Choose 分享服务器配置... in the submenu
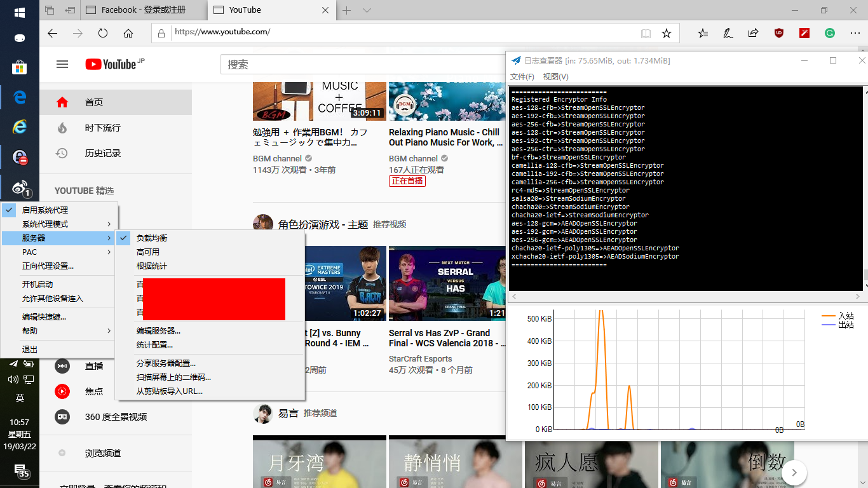The width and height of the screenshot is (868, 488). click(x=210, y=363)
